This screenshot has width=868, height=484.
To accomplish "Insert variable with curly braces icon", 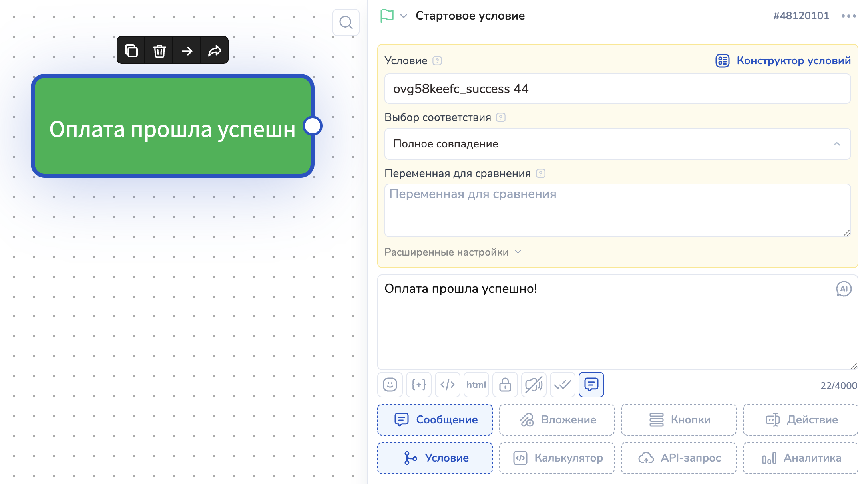I will click(x=418, y=385).
